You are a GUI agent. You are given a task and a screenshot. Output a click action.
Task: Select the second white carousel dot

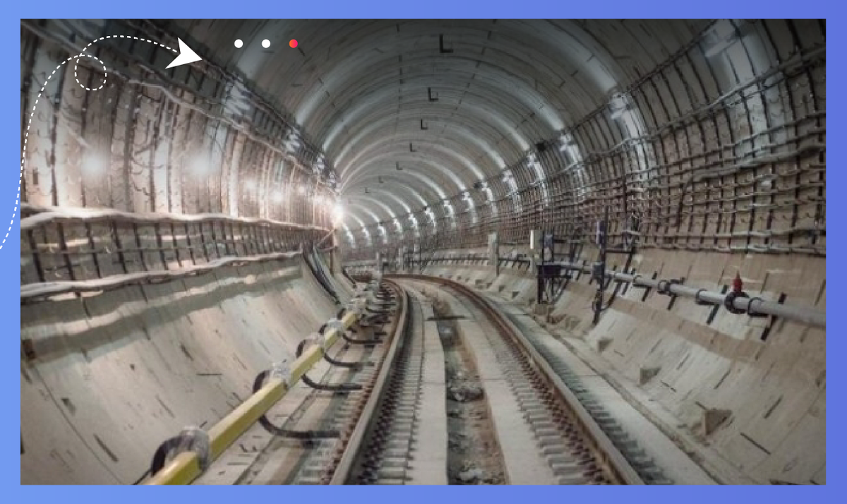(x=266, y=44)
